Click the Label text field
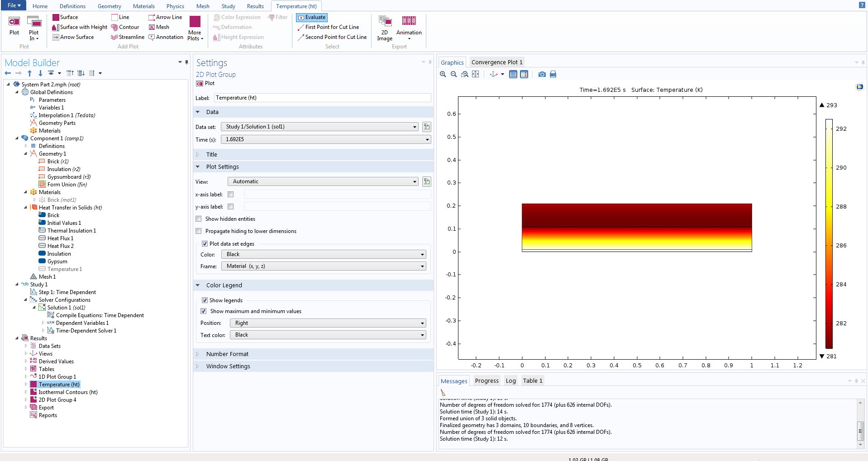Screen dimensions: 868x461 (x=322, y=98)
